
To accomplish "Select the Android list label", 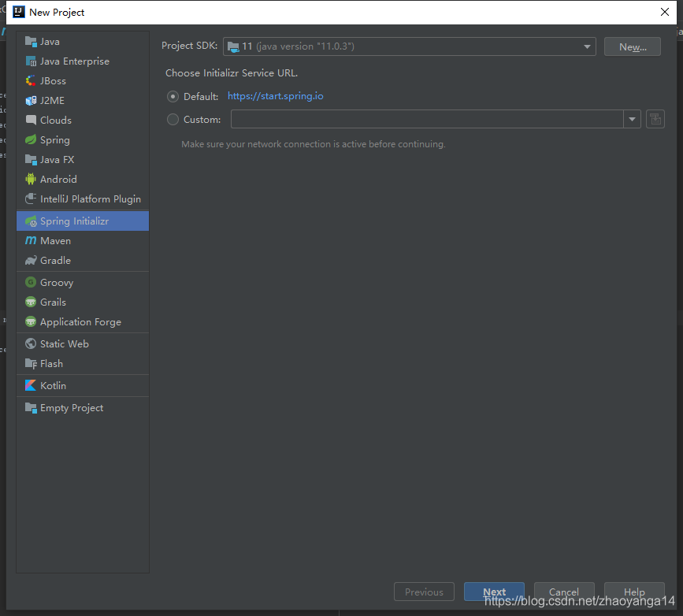I will click(x=58, y=180).
